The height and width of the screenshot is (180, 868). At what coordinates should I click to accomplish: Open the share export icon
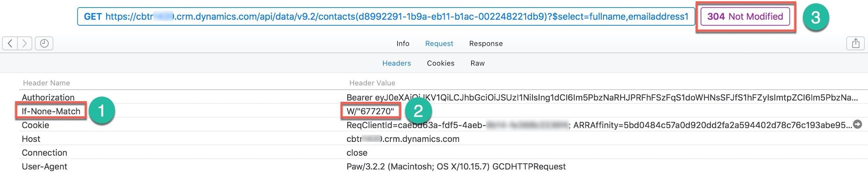(856, 43)
